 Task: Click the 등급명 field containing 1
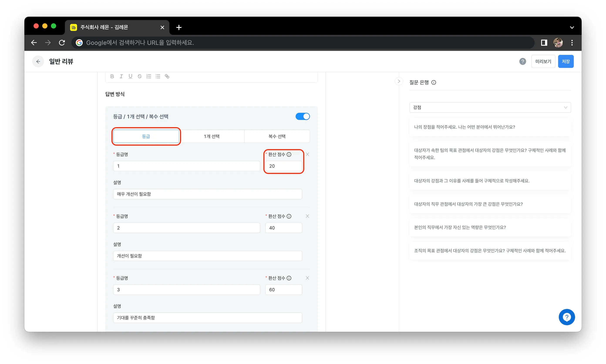pos(186,166)
